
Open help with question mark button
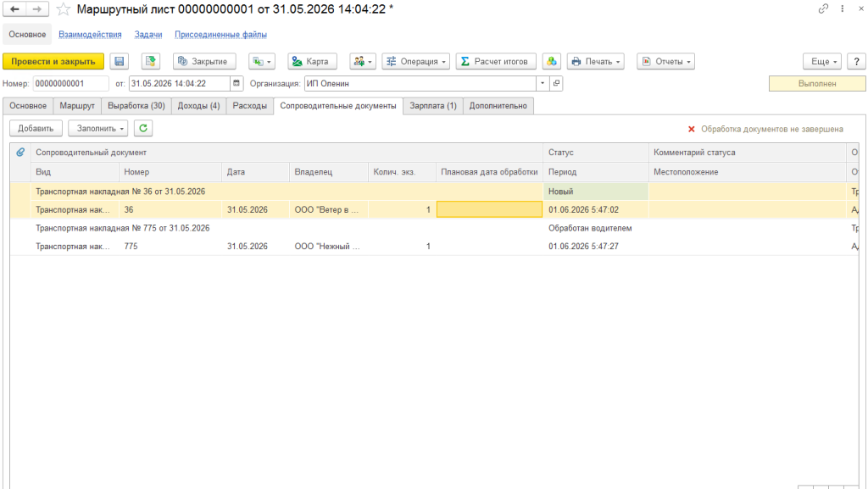pos(856,61)
